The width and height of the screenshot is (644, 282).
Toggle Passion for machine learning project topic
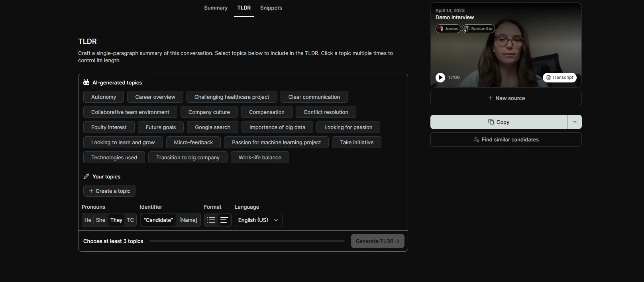(x=276, y=142)
